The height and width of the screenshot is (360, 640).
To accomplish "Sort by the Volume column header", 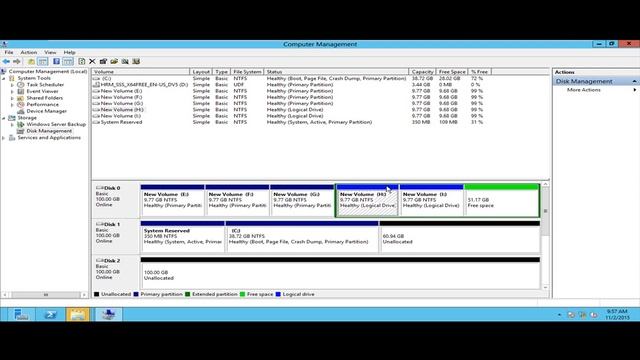I will click(x=141, y=71).
